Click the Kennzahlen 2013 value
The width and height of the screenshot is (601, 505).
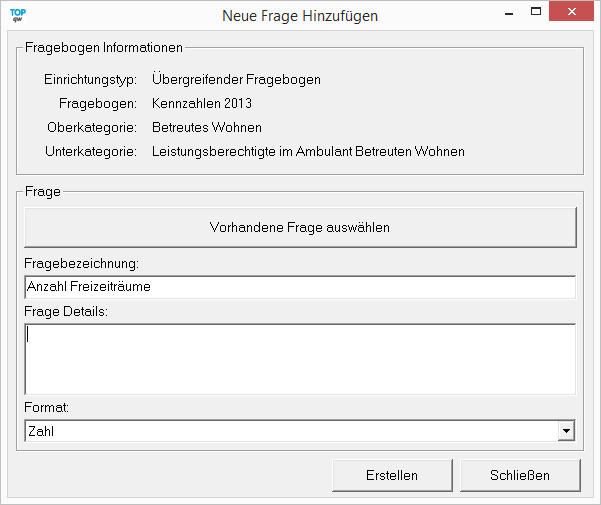point(202,103)
